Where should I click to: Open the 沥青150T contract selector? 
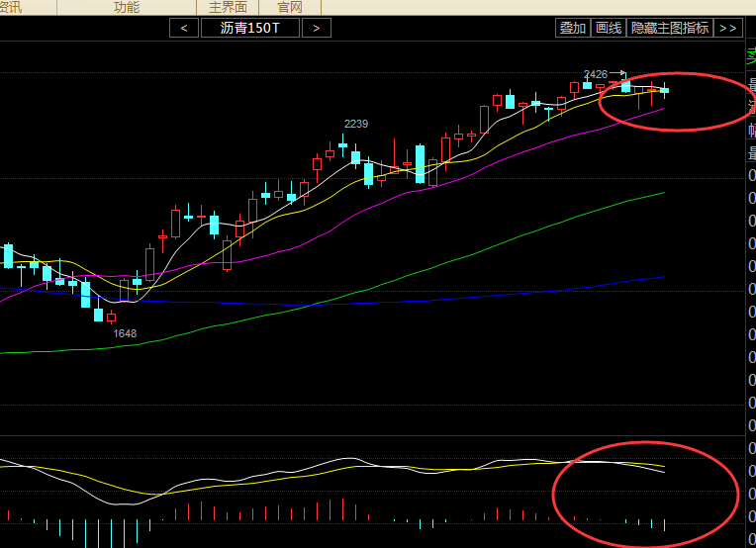point(249,28)
